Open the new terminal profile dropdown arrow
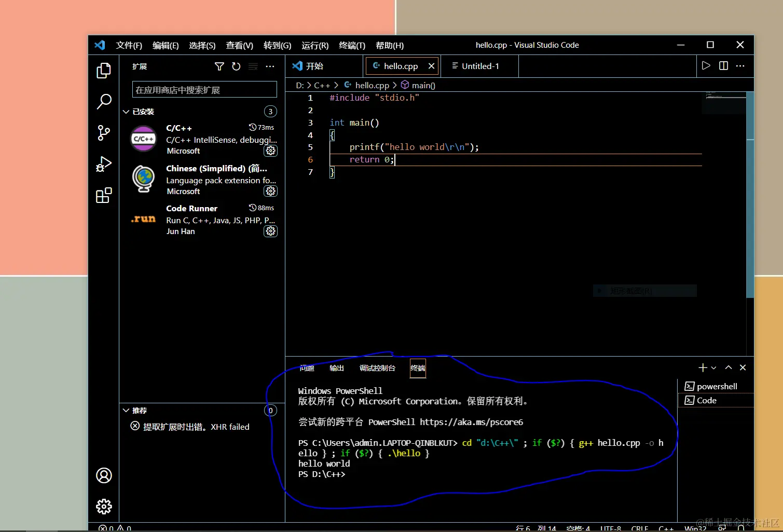783x532 pixels. tap(714, 367)
